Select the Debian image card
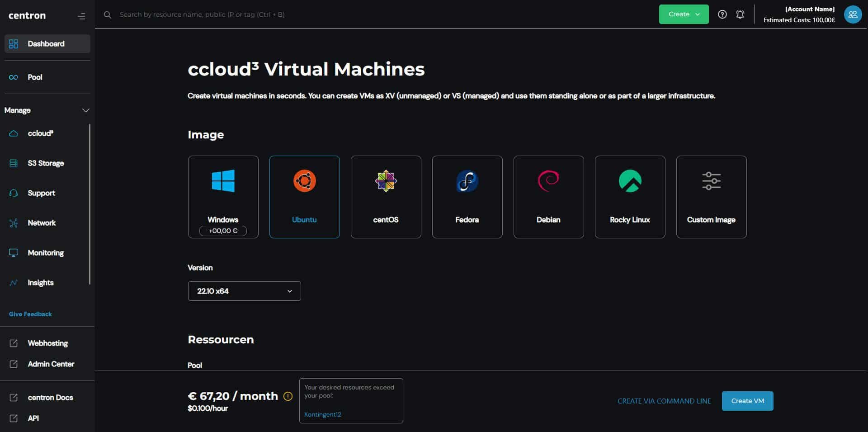Image resolution: width=868 pixels, height=432 pixels. coord(549,197)
